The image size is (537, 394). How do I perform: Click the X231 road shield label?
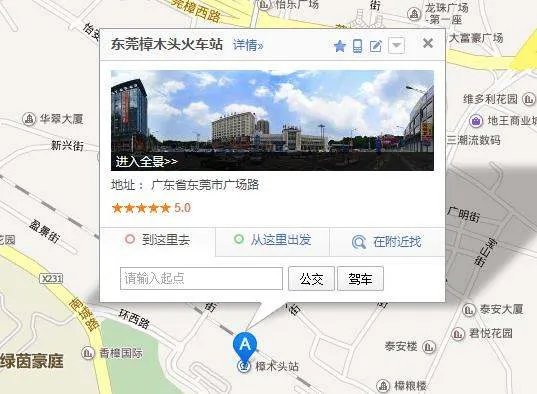click(x=51, y=279)
